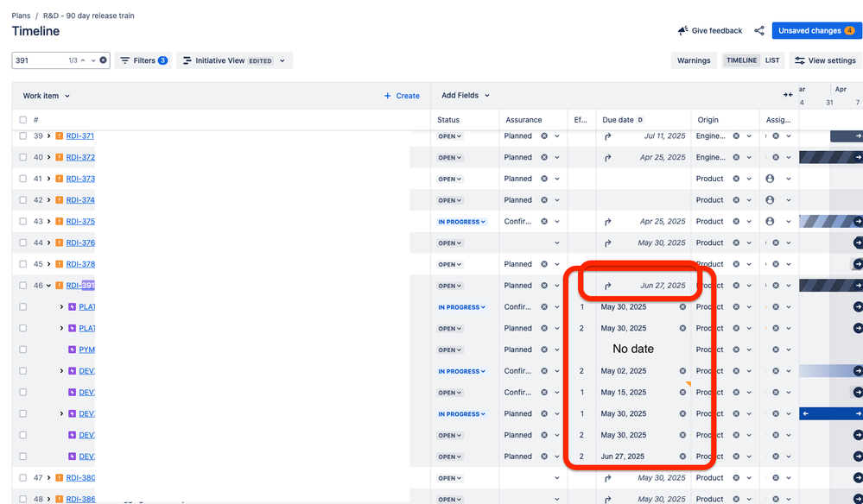Open the Initiative View dropdown
Image resolution: width=863 pixels, height=504 pixels.
[235, 60]
